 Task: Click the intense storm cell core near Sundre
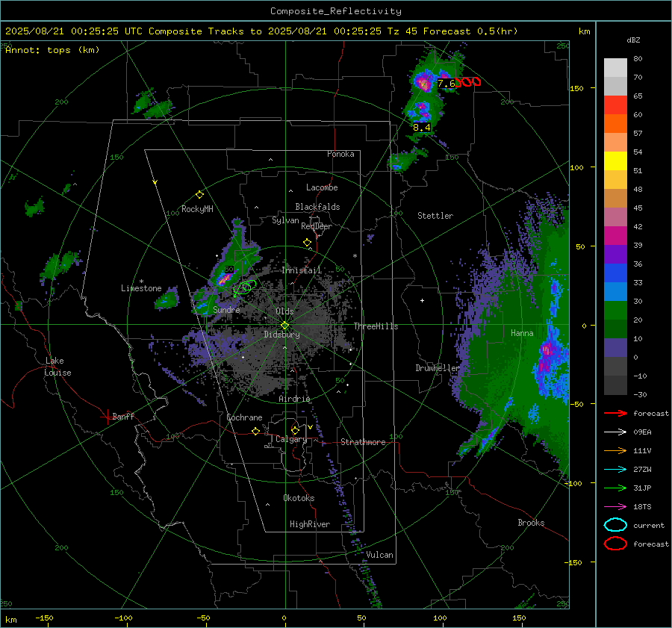[223, 279]
